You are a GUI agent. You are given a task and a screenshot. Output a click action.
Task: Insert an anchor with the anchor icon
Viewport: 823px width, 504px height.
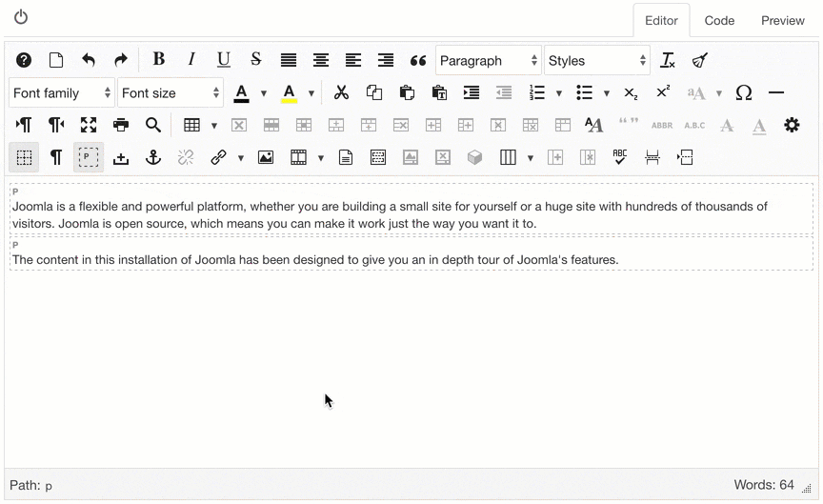[x=153, y=157]
